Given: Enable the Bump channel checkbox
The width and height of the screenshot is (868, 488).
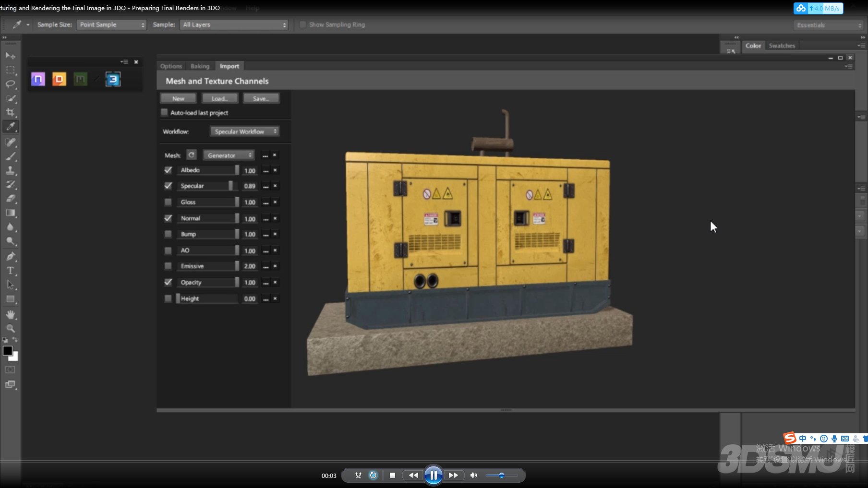Looking at the screenshot, I should [168, 234].
